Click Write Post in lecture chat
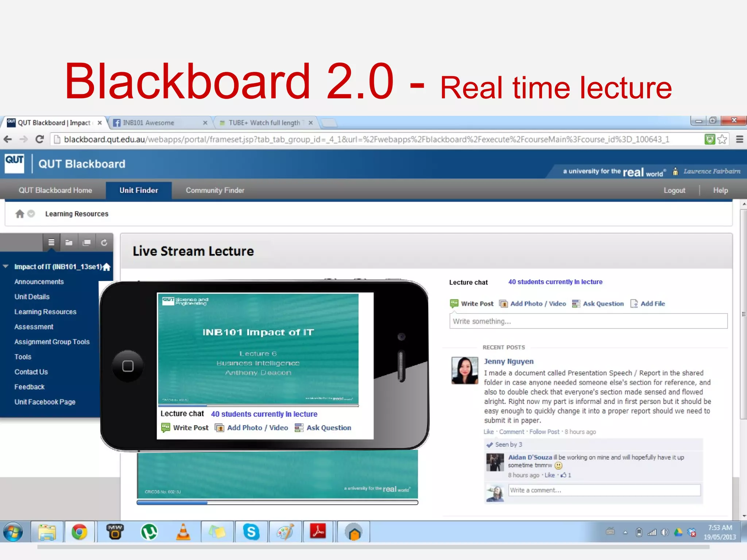 pos(472,304)
